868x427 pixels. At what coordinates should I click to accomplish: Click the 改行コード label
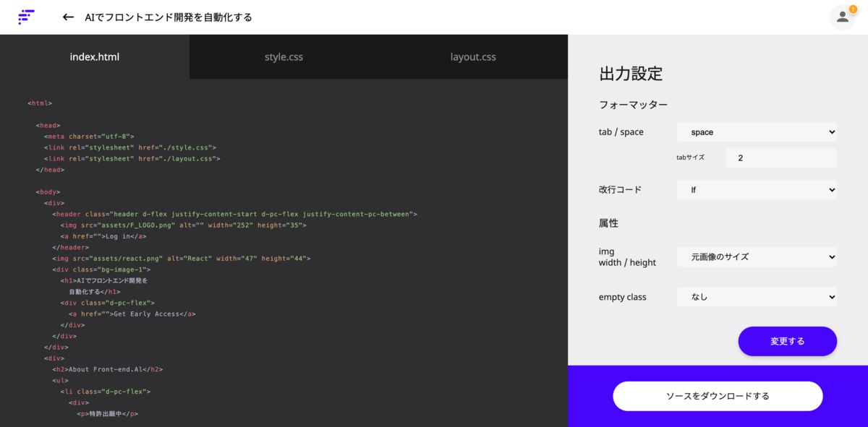coord(620,190)
